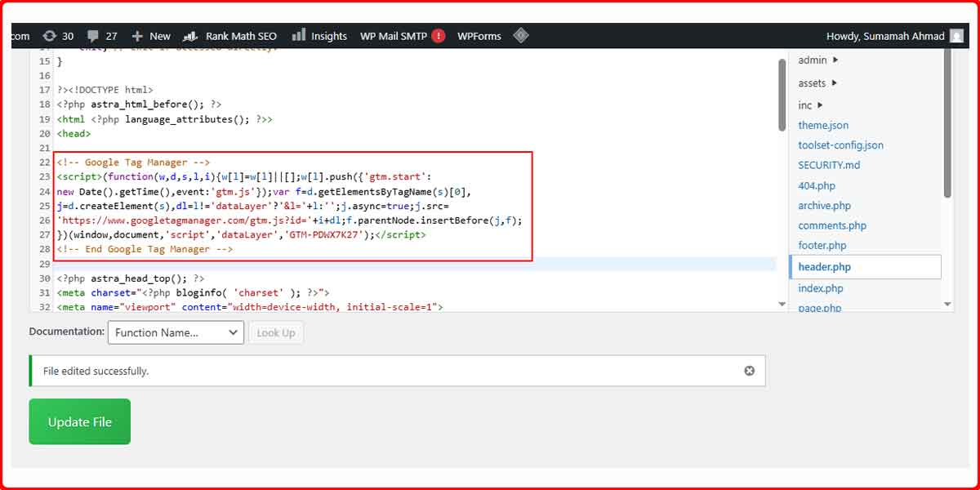Open the Function Name documentation dropdown

point(176,332)
